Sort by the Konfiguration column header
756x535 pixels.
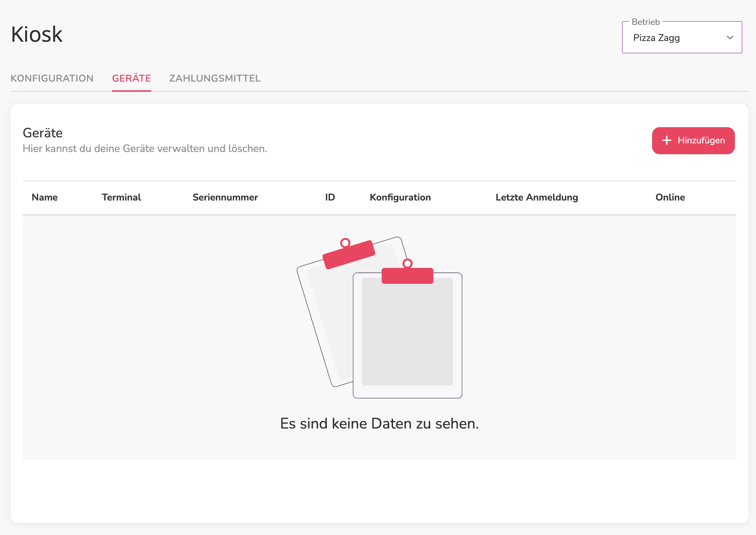400,197
